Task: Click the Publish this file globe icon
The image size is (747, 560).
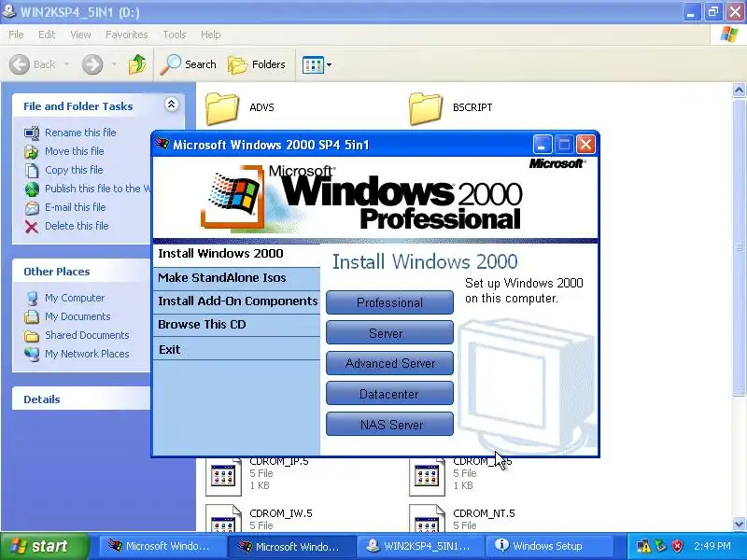Action: click(x=32, y=189)
